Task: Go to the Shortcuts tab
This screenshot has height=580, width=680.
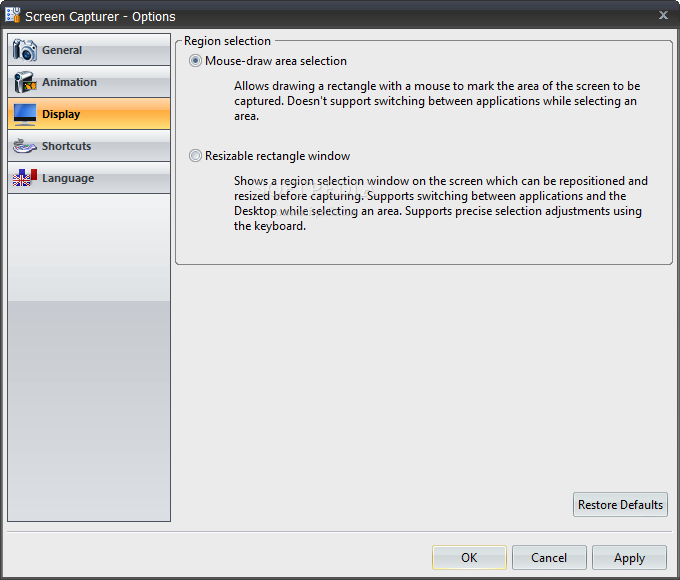Action: [x=89, y=146]
